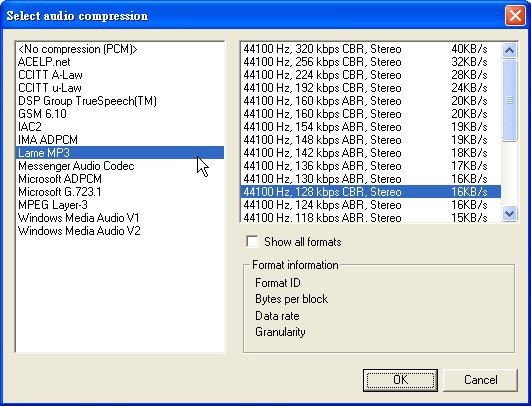Dismiss dialog with Cancel button
Image resolution: width=531 pixels, height=406 pixels.
pos(481,380)
